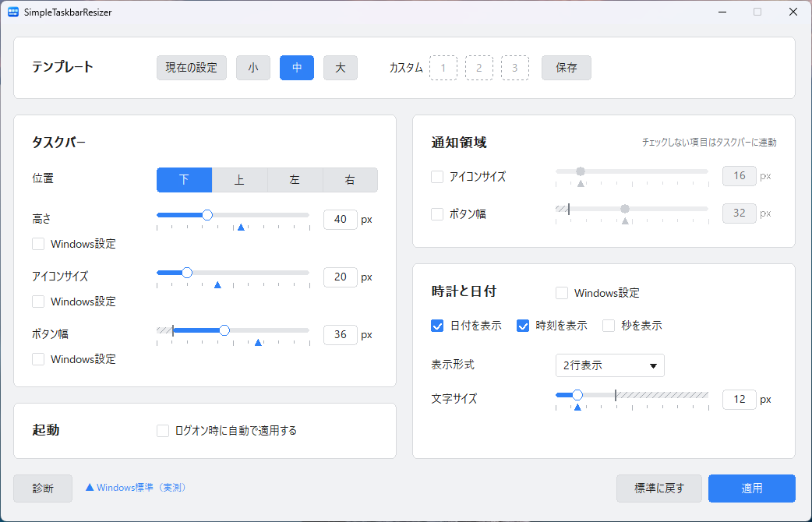Enable Windows設定 checkbox under taskbar ボタン幅
The height and width of the screenshot is (522, 812).
click(38, 359)
